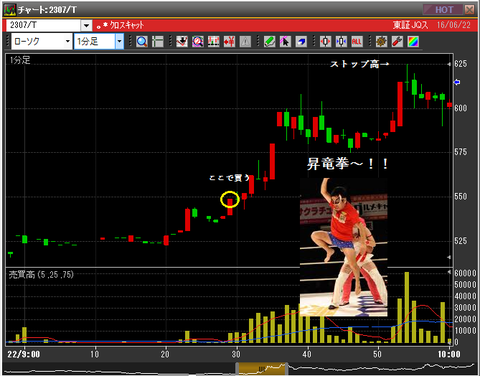Click the gold range slider at bottom
480x376 pixels.
point(262,368)
